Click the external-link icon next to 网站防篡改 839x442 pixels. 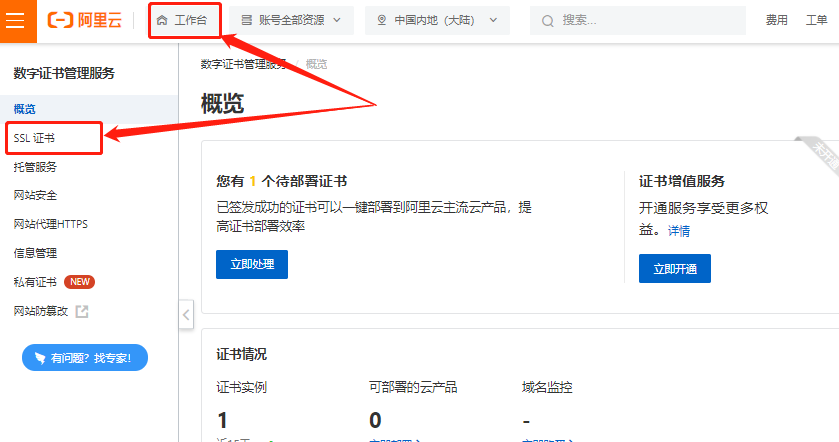coord(82,311)
